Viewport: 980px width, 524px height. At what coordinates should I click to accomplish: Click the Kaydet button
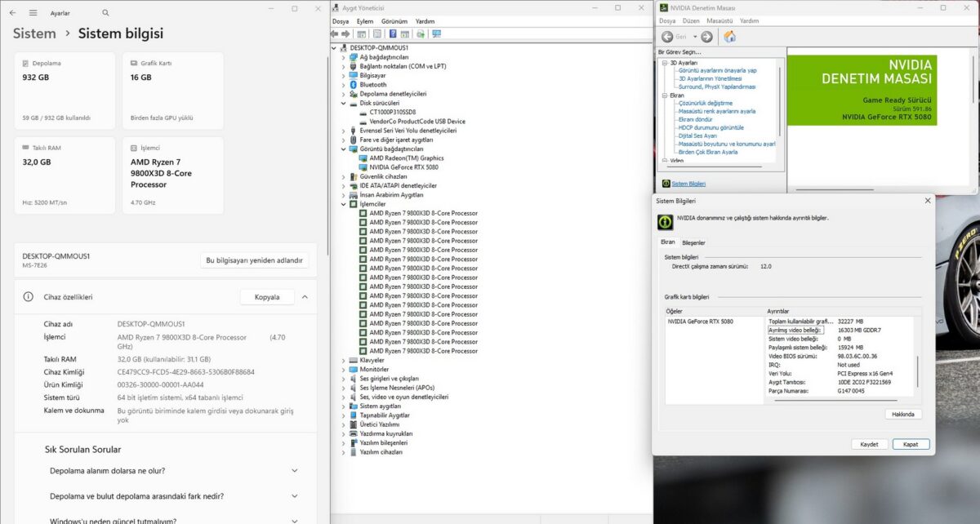click(x=869, y=444)
